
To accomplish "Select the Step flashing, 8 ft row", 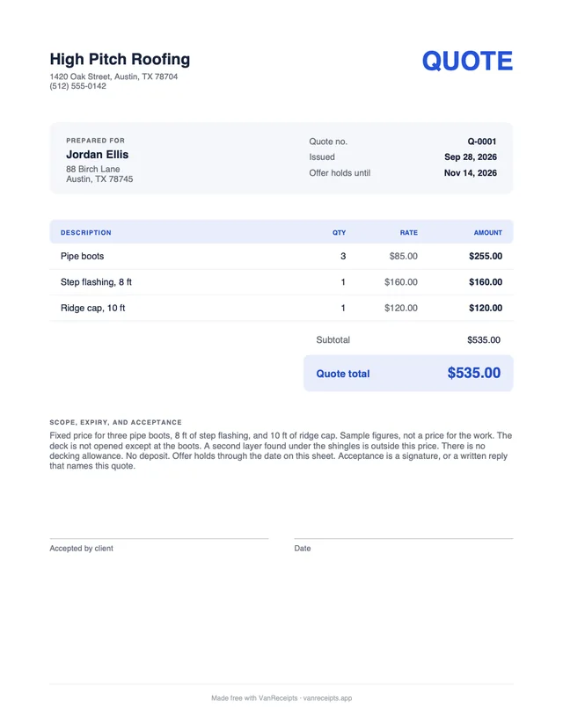I will point(281,282).
